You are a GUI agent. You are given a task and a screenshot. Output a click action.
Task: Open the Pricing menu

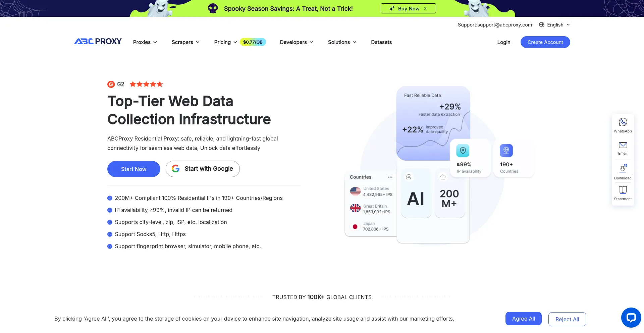pos(225,42)
